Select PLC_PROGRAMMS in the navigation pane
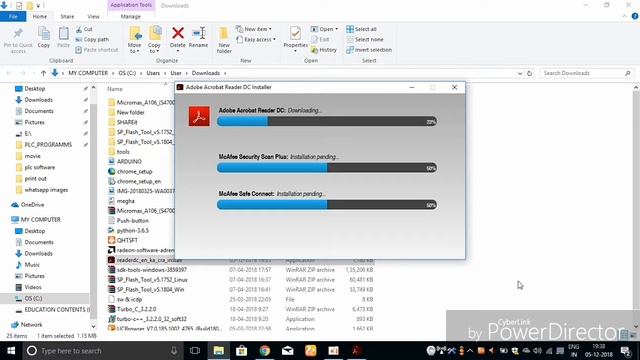Screen dimensions: 640x360 click(44, 144)
